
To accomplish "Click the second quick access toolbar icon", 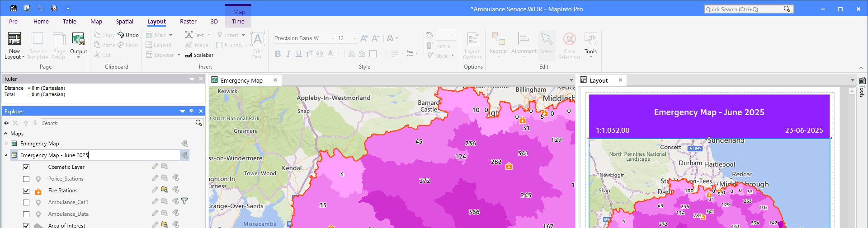I will click(27, 8).
